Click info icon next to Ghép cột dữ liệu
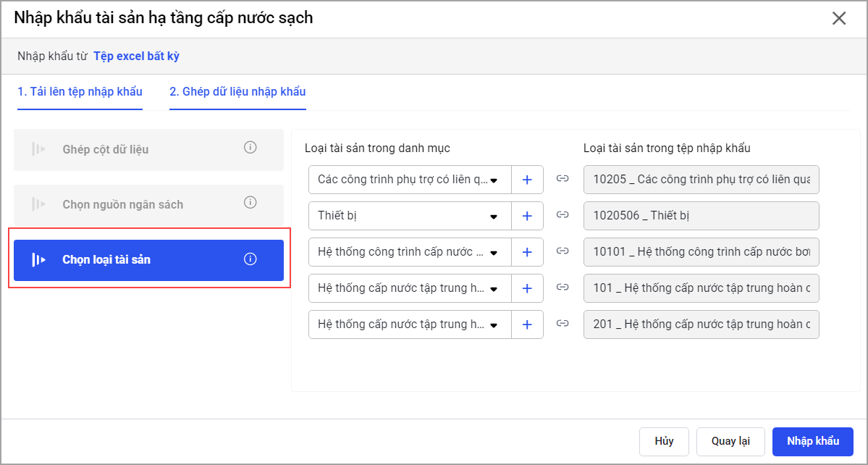This screenshot has width=868, height=465. [250, 148]
